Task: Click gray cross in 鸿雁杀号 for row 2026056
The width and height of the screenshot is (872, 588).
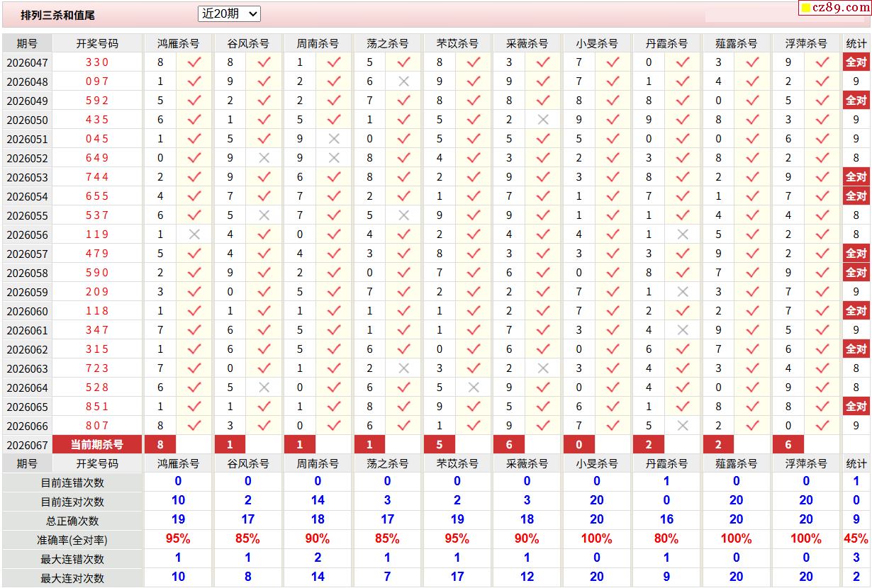Action: pos(194,234)
